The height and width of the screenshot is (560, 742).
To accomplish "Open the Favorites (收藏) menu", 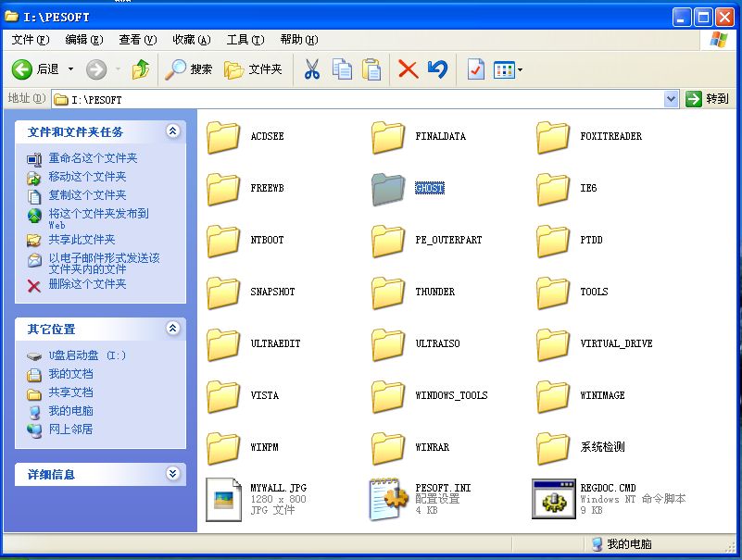I will (192, 40).
